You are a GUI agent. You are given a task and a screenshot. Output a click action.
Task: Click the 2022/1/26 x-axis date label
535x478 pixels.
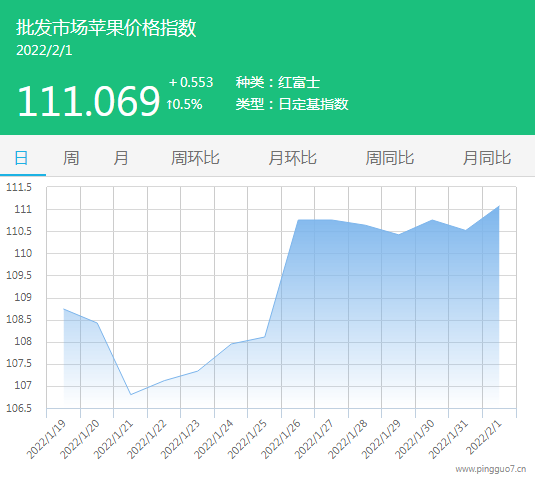[281, 439]
